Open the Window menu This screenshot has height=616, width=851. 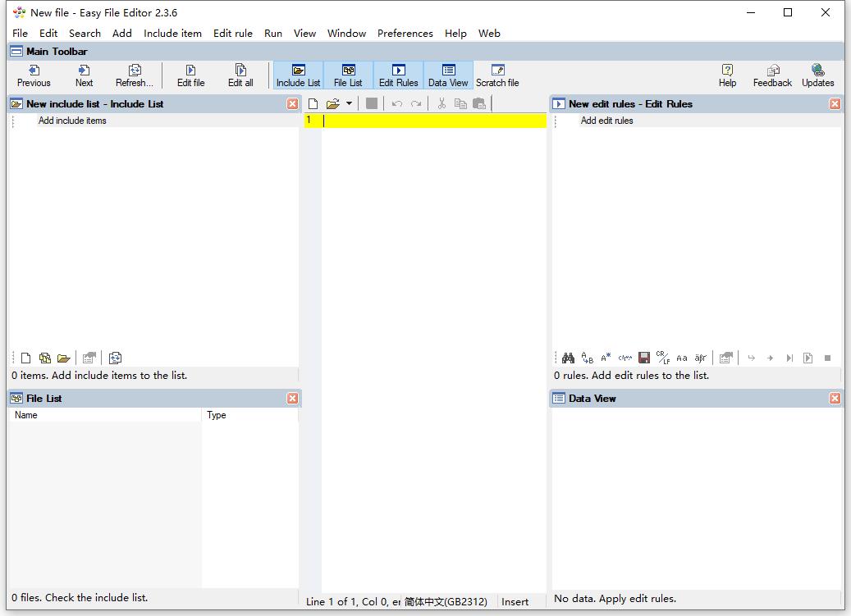347,33
